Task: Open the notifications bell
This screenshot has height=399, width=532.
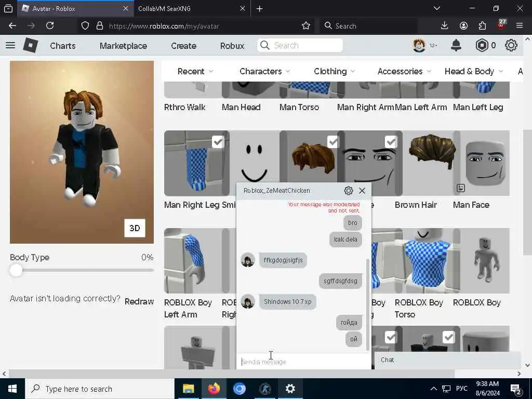Action: tap(456, 45)
